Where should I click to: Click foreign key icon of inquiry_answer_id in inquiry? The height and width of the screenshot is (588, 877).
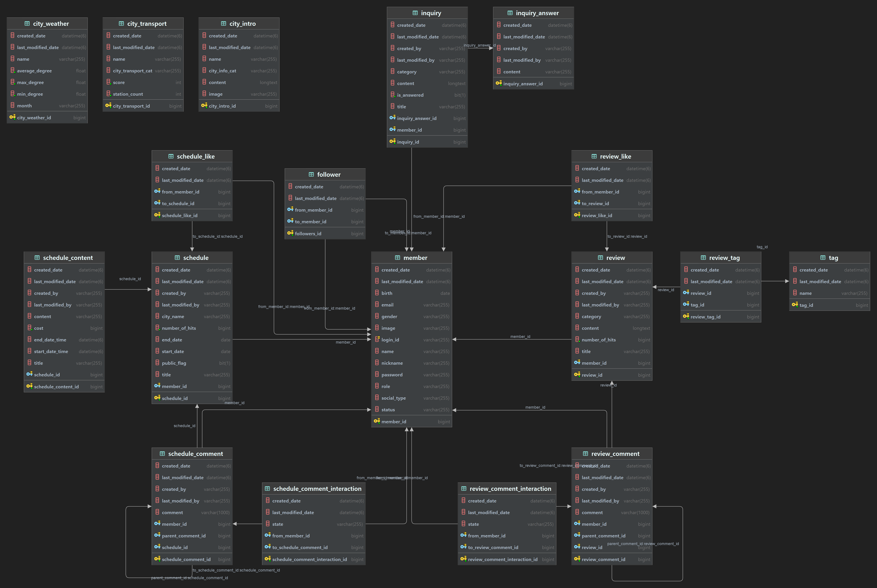[392, 118]
